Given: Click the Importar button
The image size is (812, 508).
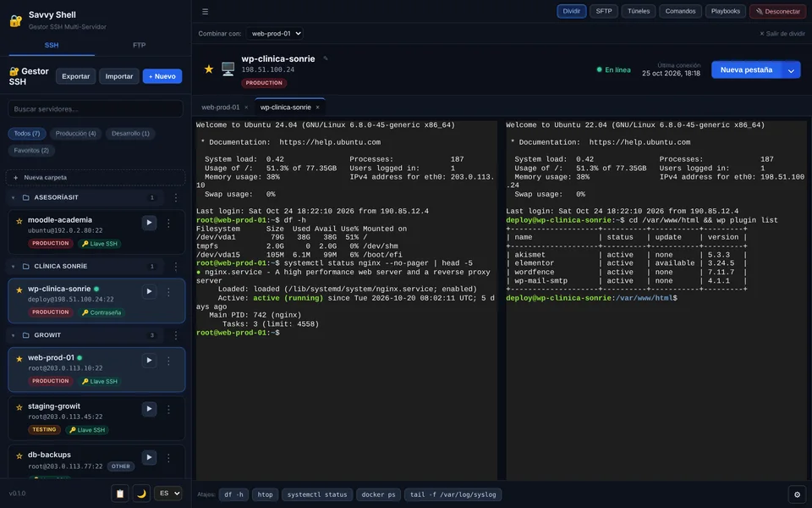Looking at the screenshot, I should (119, 76).
